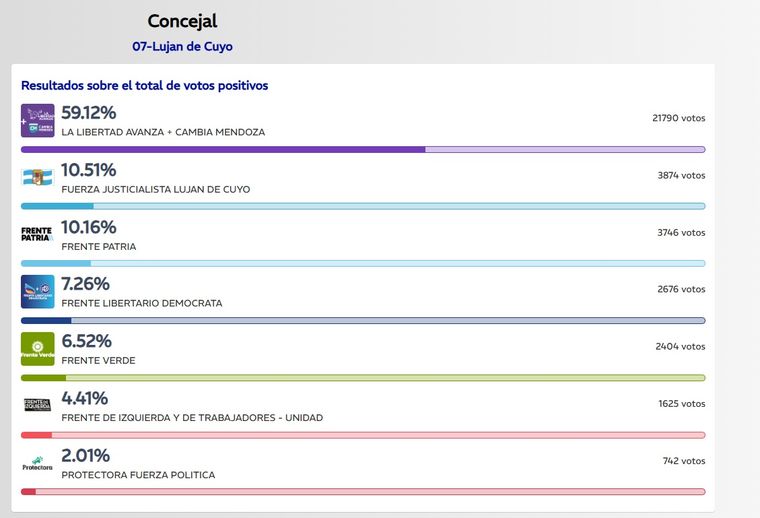Click the 7.26% percentage figure

pyautogui.click(x=85, y=284)
